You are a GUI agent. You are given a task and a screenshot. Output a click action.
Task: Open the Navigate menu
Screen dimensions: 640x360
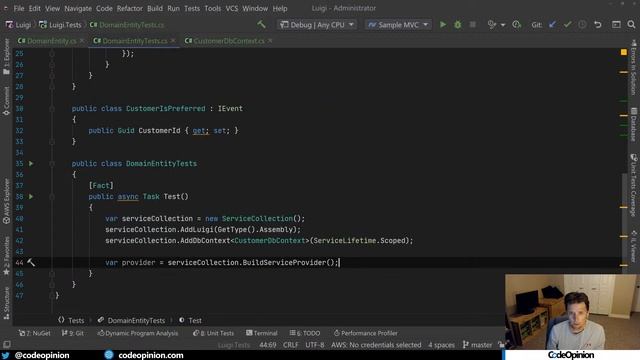pos(78,8)
